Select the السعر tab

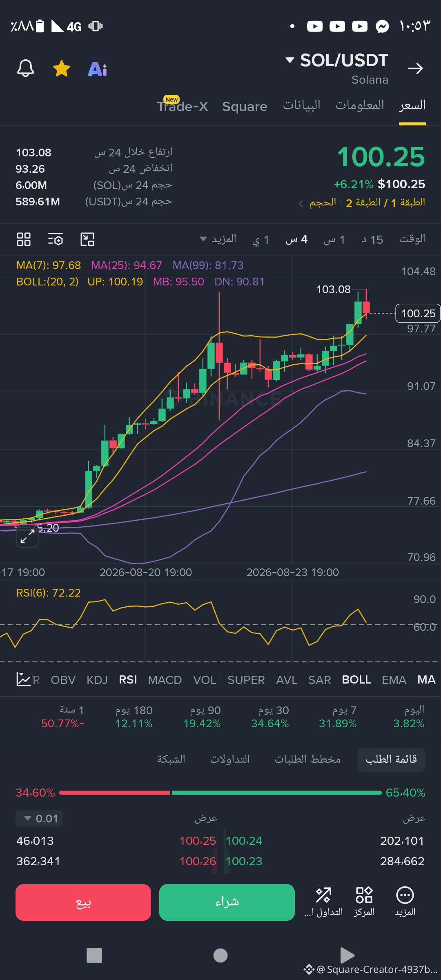(412, 105)
